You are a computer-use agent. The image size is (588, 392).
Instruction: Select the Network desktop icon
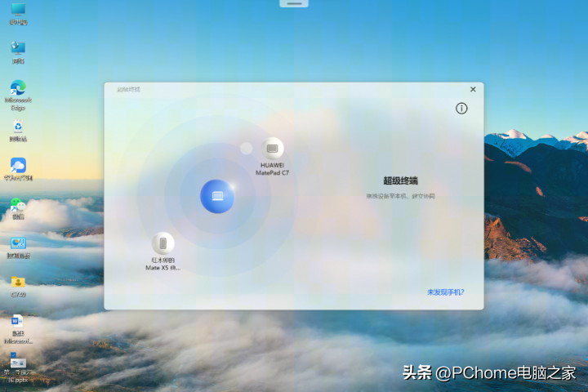(x=18, y=49)
